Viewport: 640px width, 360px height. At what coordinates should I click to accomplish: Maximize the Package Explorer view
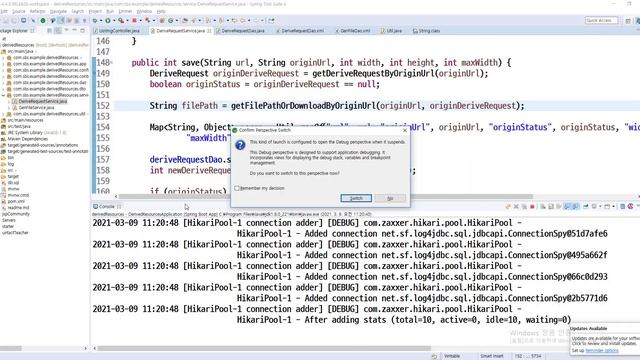tap(82, 31)
